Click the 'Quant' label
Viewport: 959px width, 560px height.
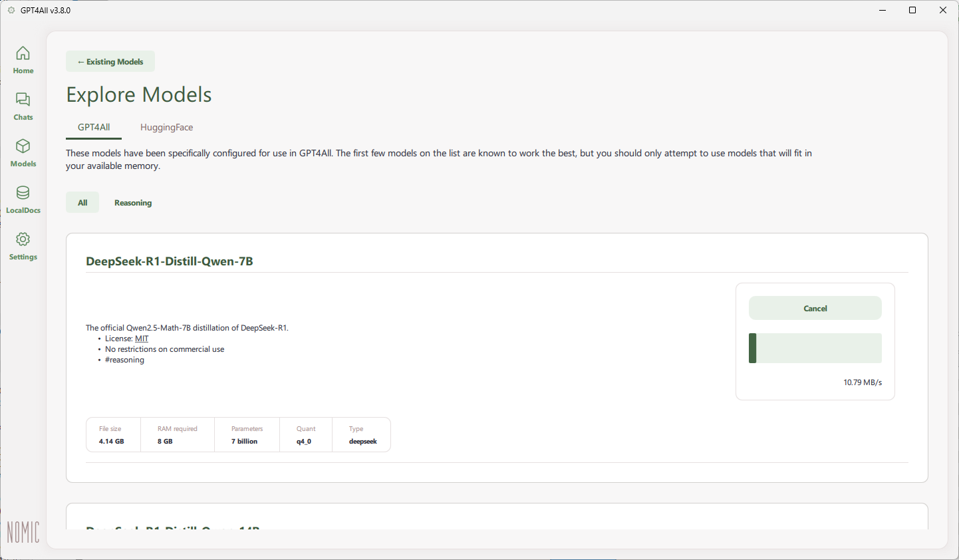pyautogui.click(x=306, y=429)
